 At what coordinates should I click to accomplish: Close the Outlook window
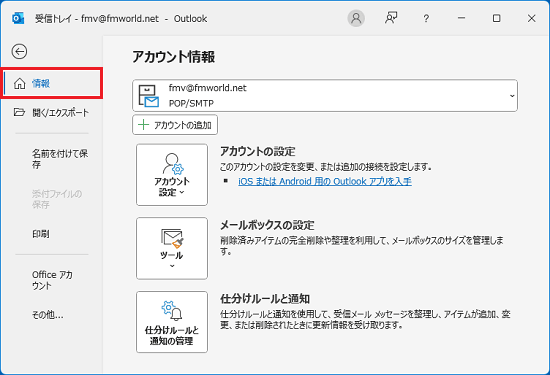531,18
